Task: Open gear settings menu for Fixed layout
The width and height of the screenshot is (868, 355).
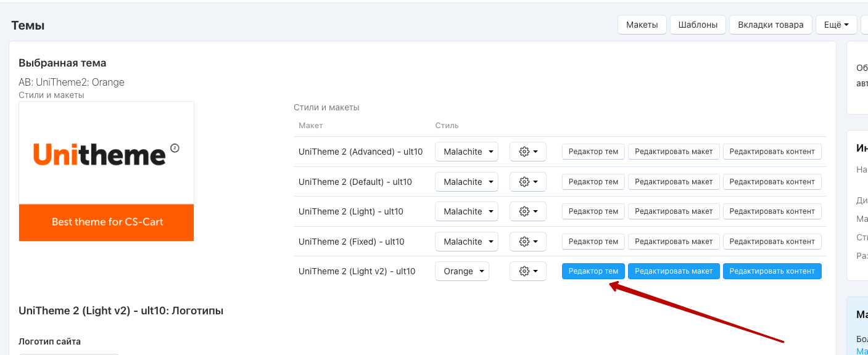Action: 528,242
